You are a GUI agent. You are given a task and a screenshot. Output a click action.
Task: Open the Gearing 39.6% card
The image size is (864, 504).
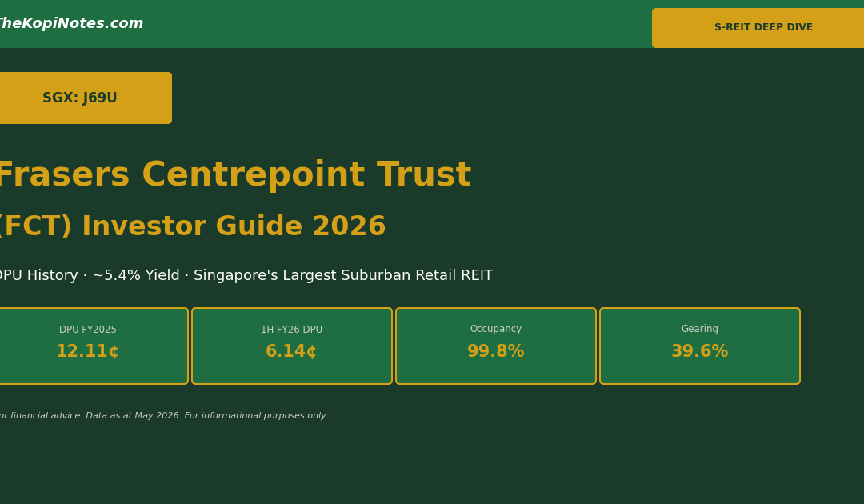[700, 346]
